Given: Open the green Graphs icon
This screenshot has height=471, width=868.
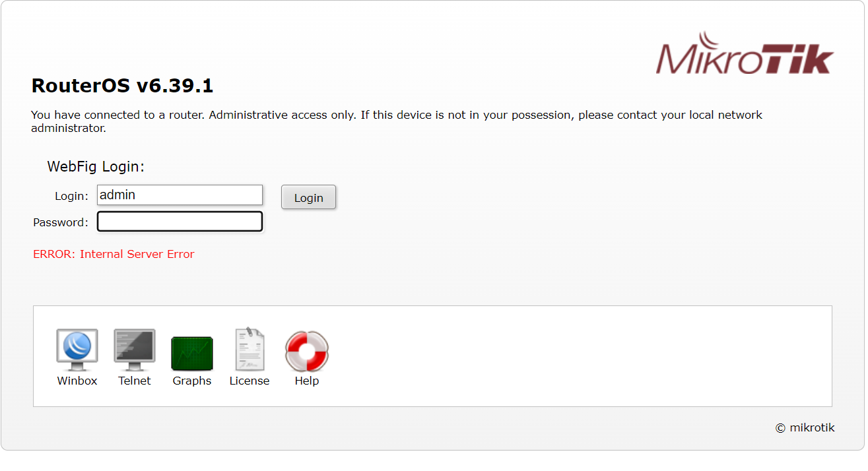Looking at the screenshot, I should 192,353.
